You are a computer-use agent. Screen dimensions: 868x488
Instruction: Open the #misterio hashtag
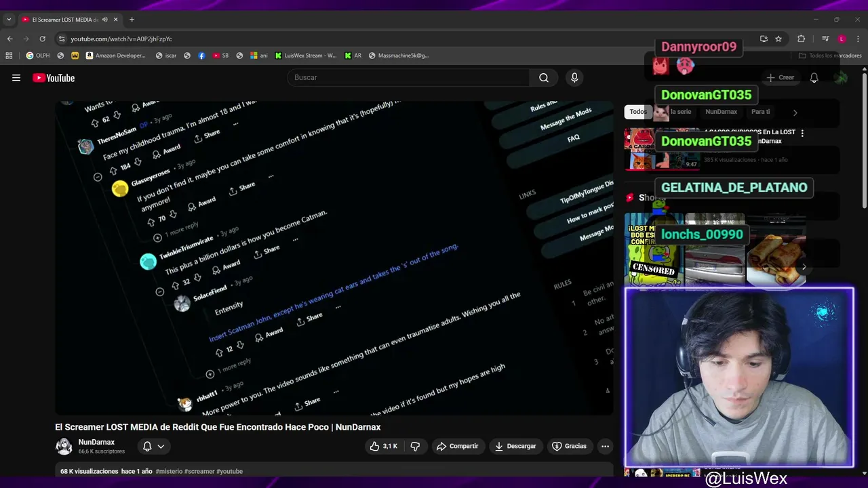168,471
